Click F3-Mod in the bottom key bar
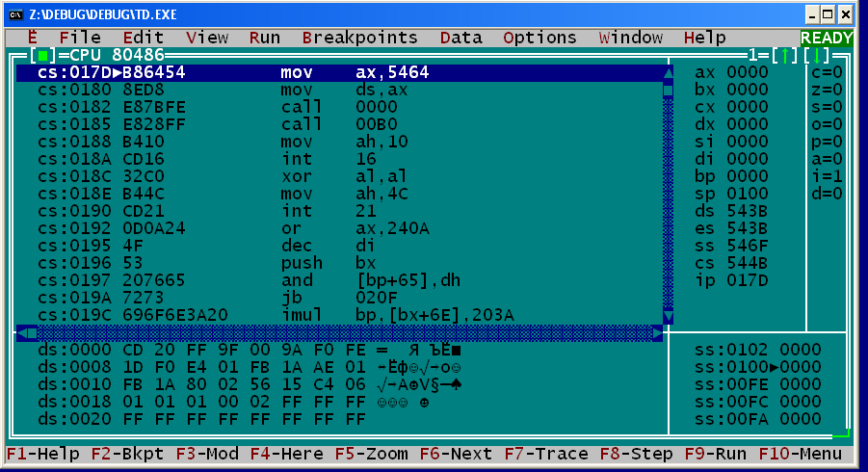Screen dimensions: 868x472 tap(207, 455)
